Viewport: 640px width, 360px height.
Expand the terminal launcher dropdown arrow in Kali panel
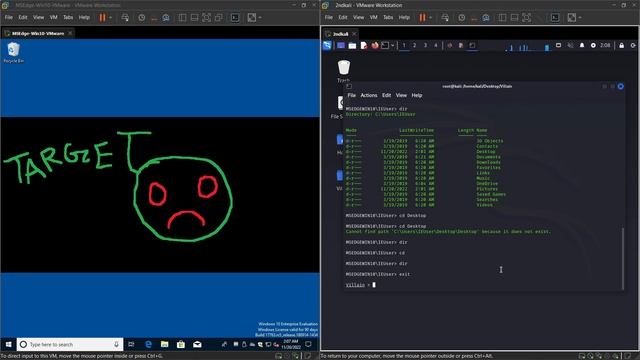(x=392, y=46)
